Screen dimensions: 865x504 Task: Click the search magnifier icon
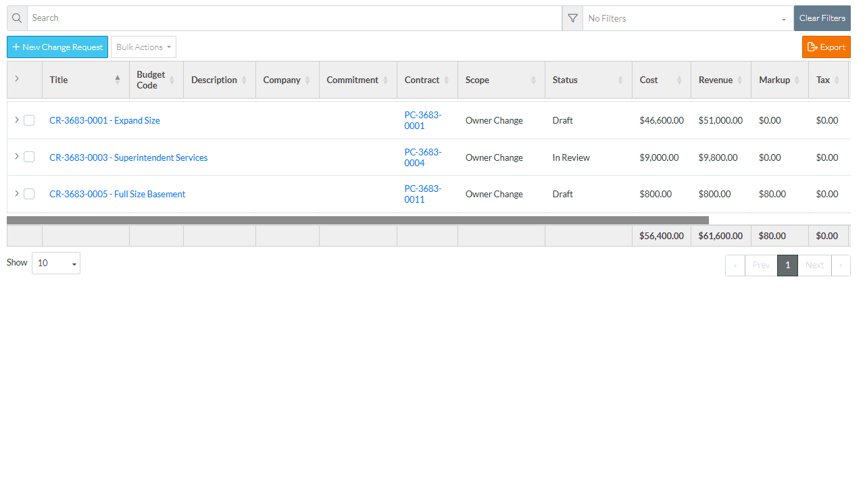(17, 18)
